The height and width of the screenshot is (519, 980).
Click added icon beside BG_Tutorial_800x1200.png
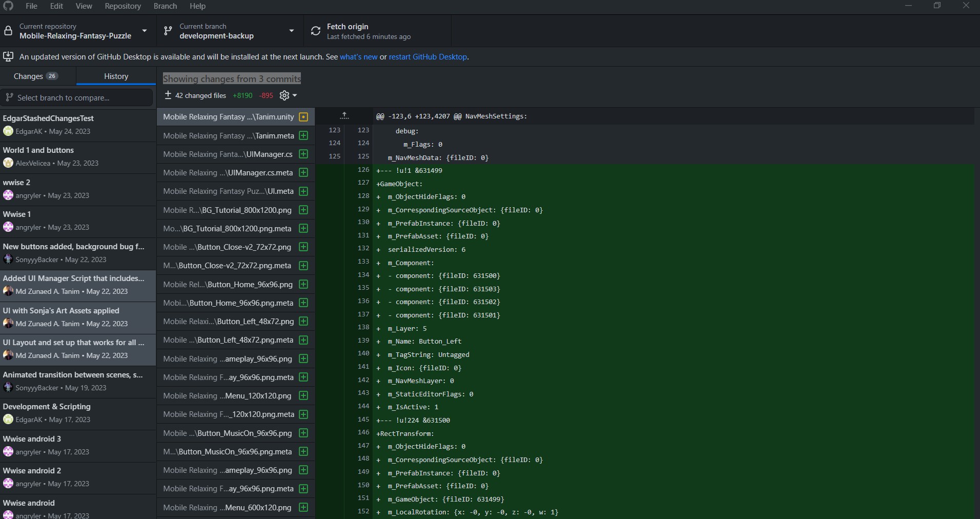pyautogui.click(x=303, y=210)
